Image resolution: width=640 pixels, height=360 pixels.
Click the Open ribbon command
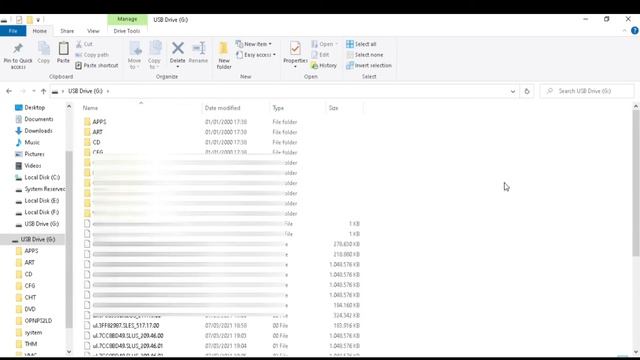tap(324, 44)
